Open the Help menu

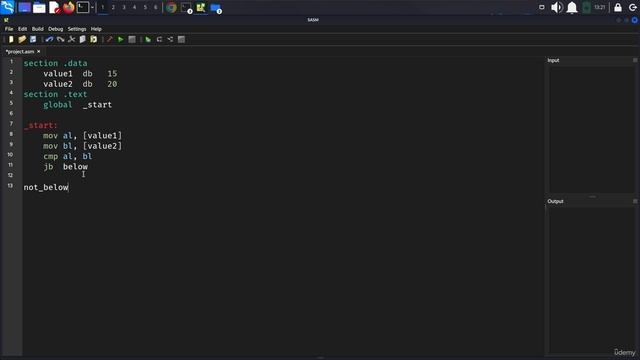[96, 29]
